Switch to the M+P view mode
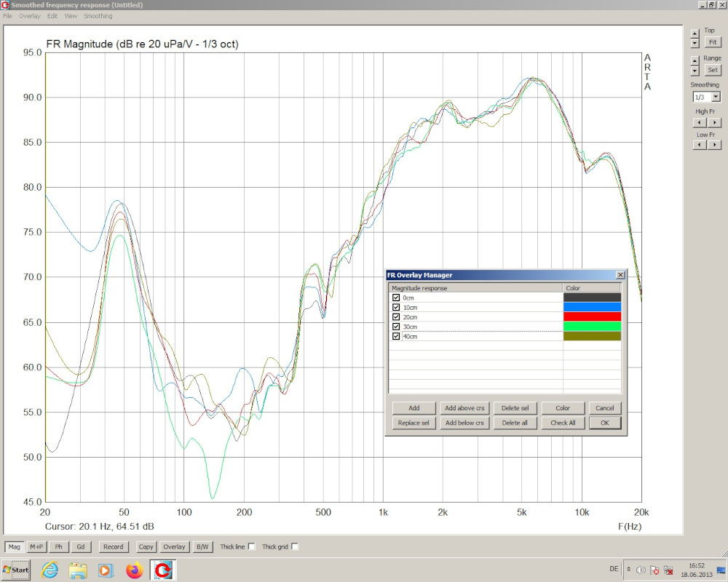This screenshot has height=582, width=728. [x=36, y=546]
